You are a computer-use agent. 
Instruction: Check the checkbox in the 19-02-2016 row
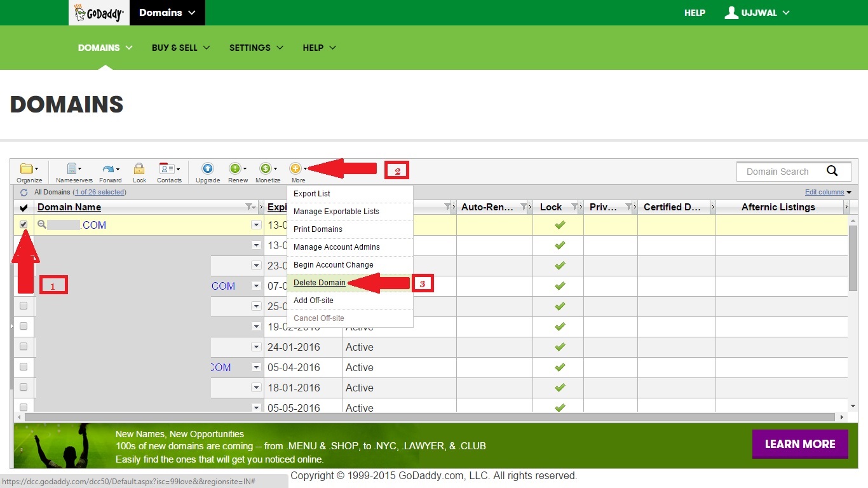(24, 326)
